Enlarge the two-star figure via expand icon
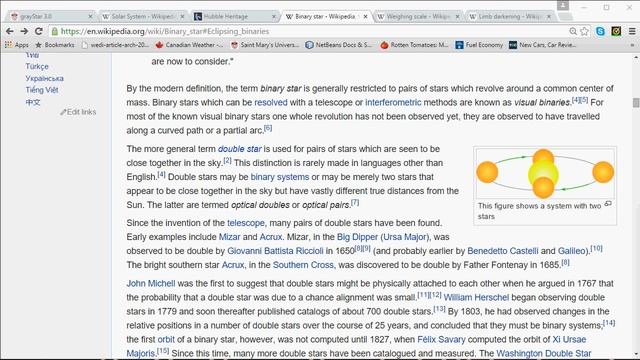640x360 pixels. [608, 204]
